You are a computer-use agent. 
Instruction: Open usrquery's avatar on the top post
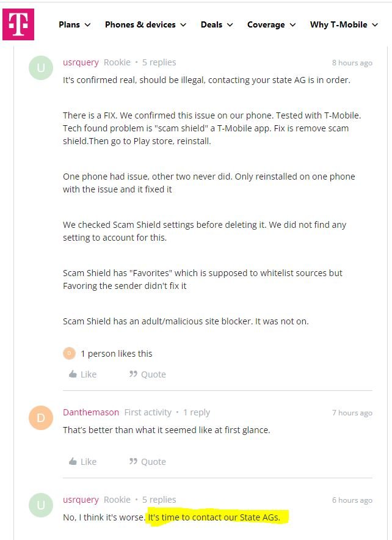click(41, 68)
